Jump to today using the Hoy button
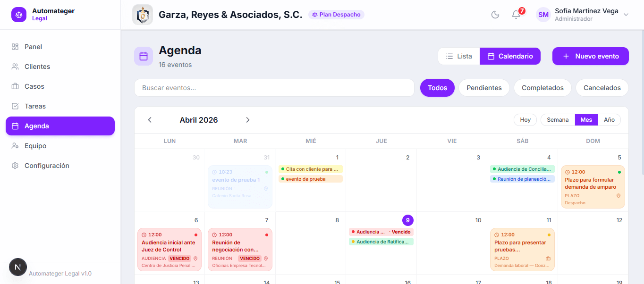This screenshot has height=284, width=644. 525,119
